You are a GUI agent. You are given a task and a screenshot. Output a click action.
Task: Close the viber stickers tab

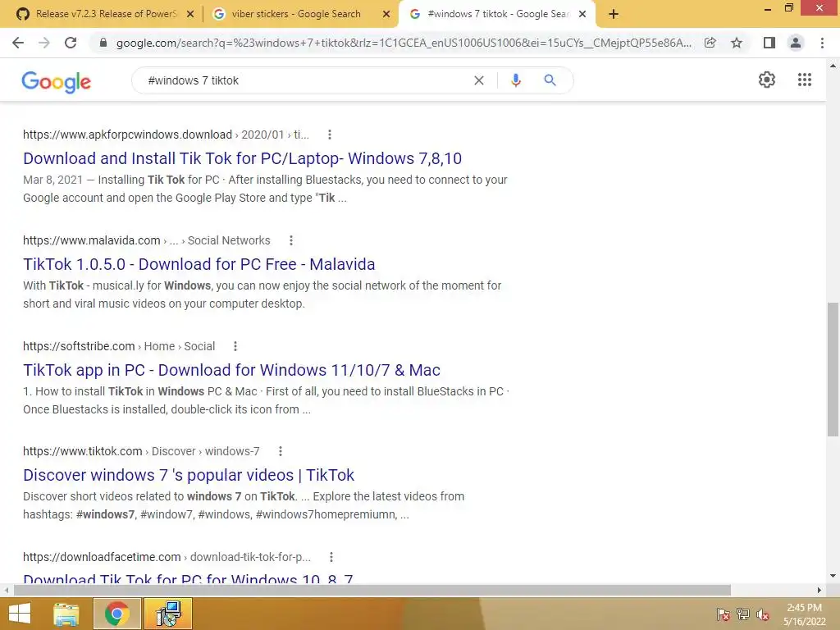[x=386, y=15]
